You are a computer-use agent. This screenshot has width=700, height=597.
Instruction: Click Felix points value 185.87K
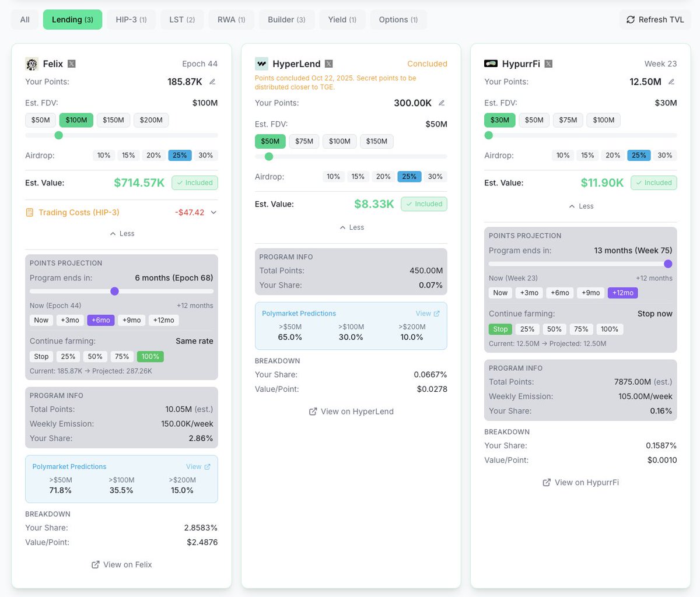click(x=185, y=82)
